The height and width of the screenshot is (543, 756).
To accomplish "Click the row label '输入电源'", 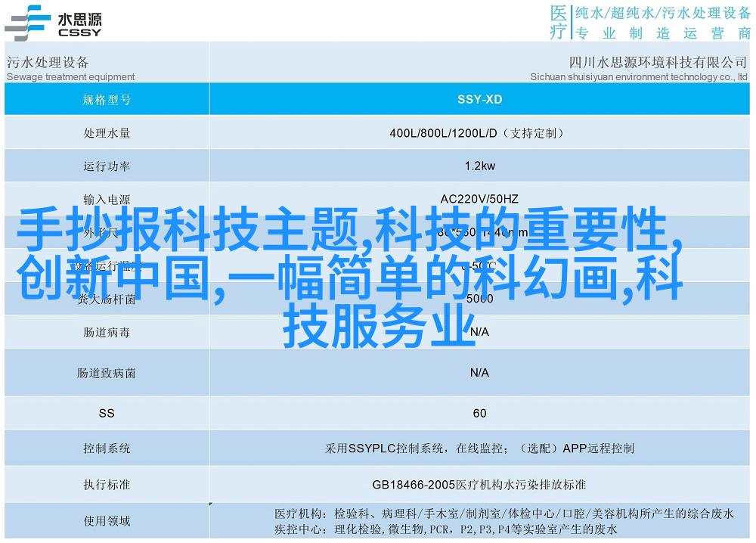I will point(107,199).
